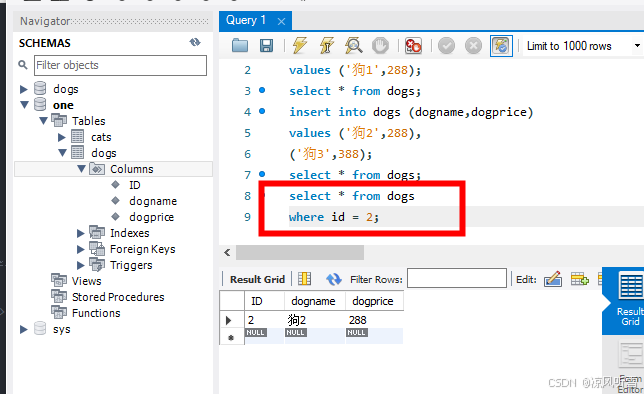Place cursor in 'where id = 2;' line

(334, 217)
